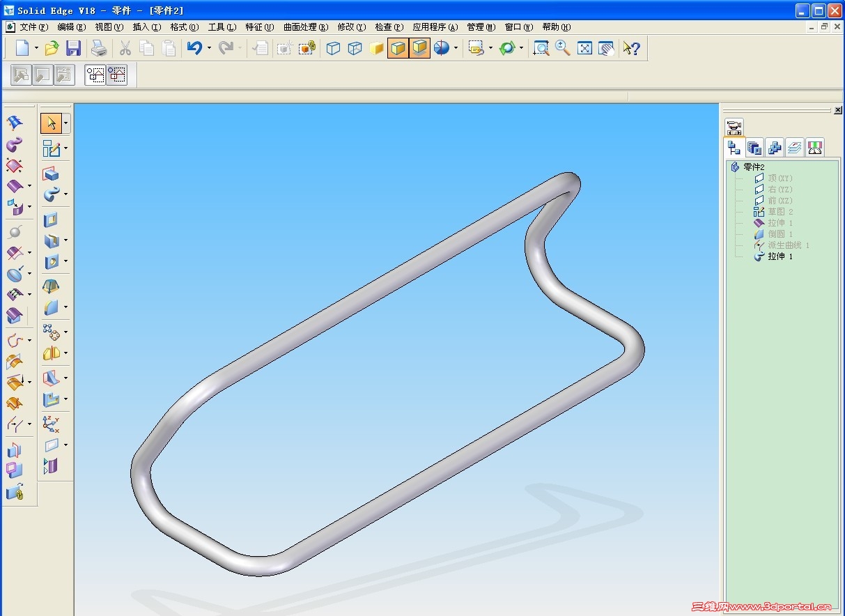Click the Undo arrow icon
The height and width of the screenshot is (616, 845).
coord(194,48)
